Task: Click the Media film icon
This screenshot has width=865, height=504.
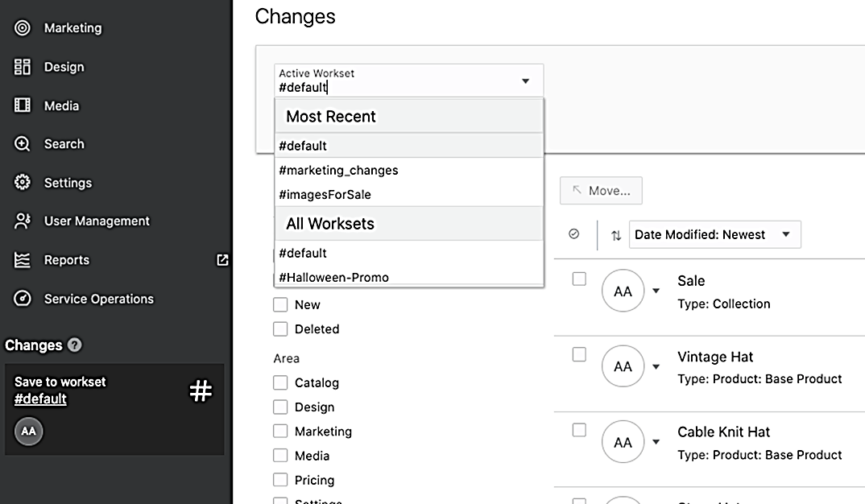Action: pos(23,105)
